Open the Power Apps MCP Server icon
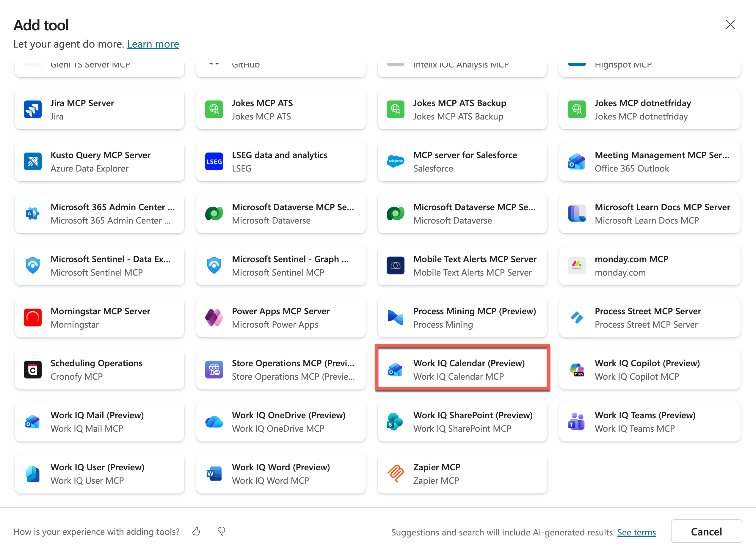The image size is (756, 550). pos(214,317)
